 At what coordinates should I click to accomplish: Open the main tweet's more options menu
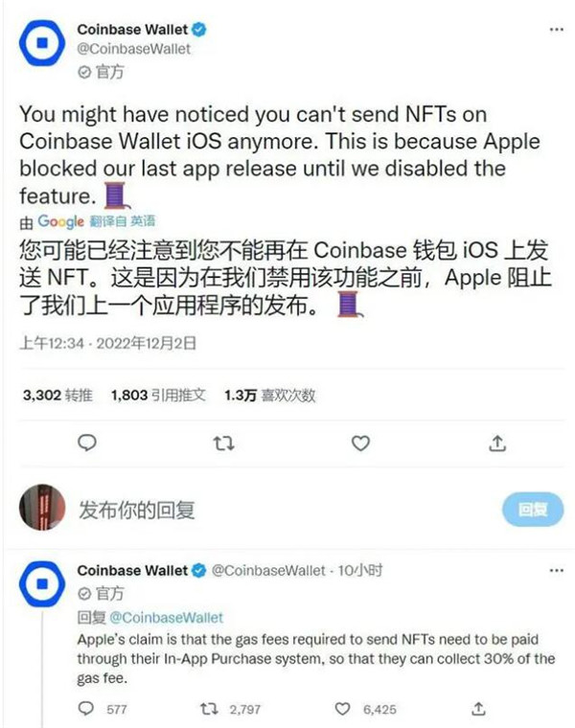click(556, 30)
